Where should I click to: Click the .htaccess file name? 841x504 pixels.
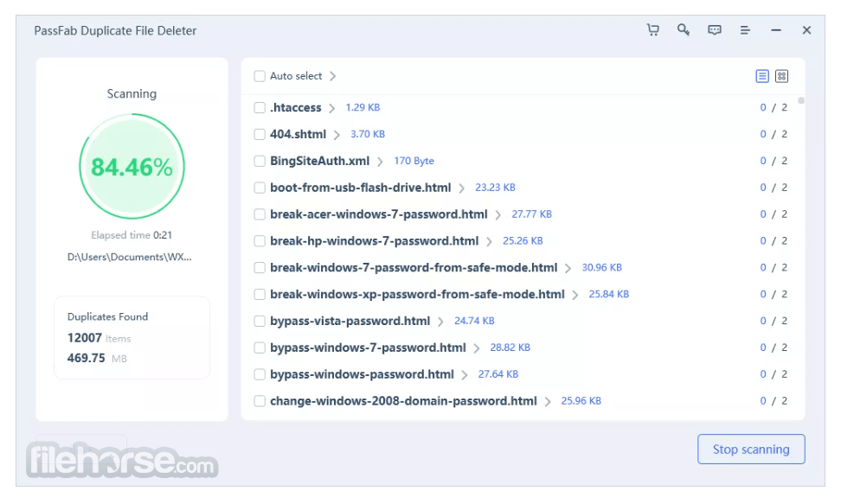pos(296,108)
